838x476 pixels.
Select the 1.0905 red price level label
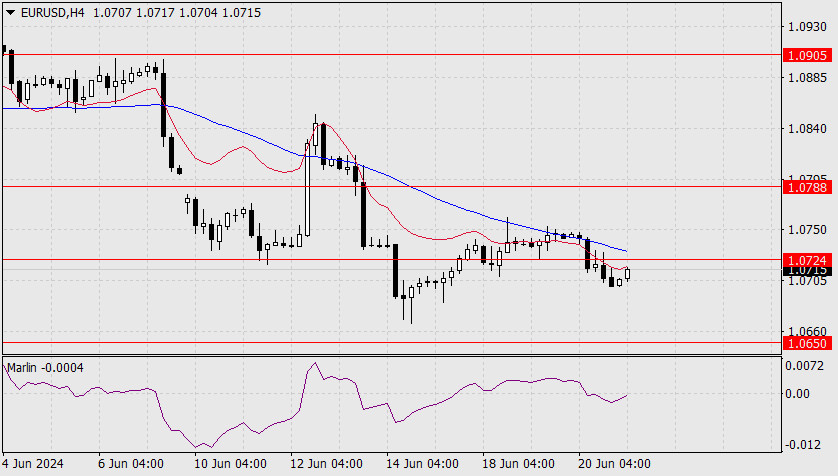pyautogui.click(x=808, y=55)
